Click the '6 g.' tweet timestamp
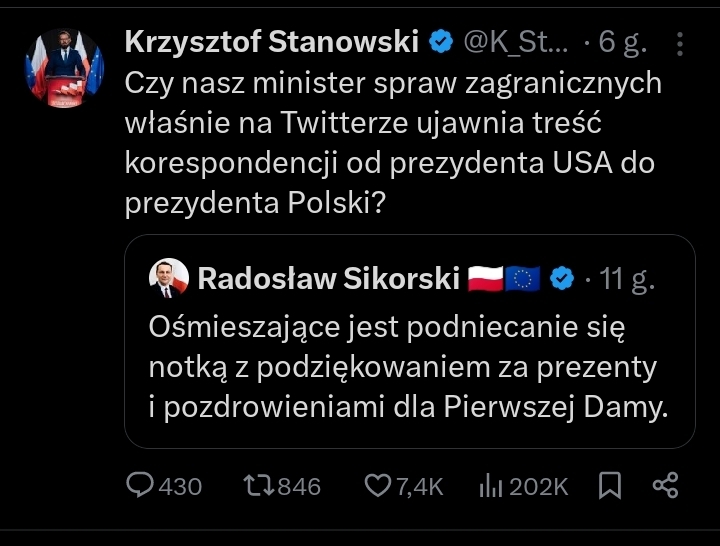Viewport: 720px width, 546px height. tap(622, 42)
